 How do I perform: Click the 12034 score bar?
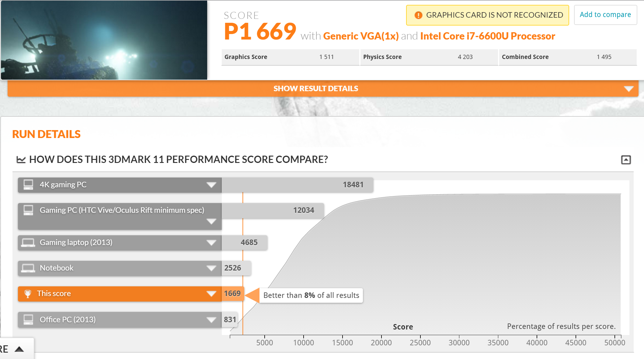point(273,210)
